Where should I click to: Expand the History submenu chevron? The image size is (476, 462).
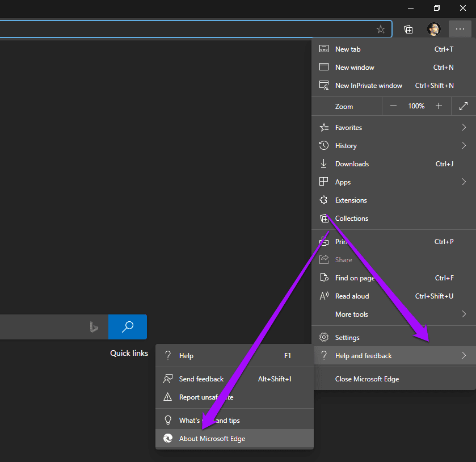tap(464, 145)
